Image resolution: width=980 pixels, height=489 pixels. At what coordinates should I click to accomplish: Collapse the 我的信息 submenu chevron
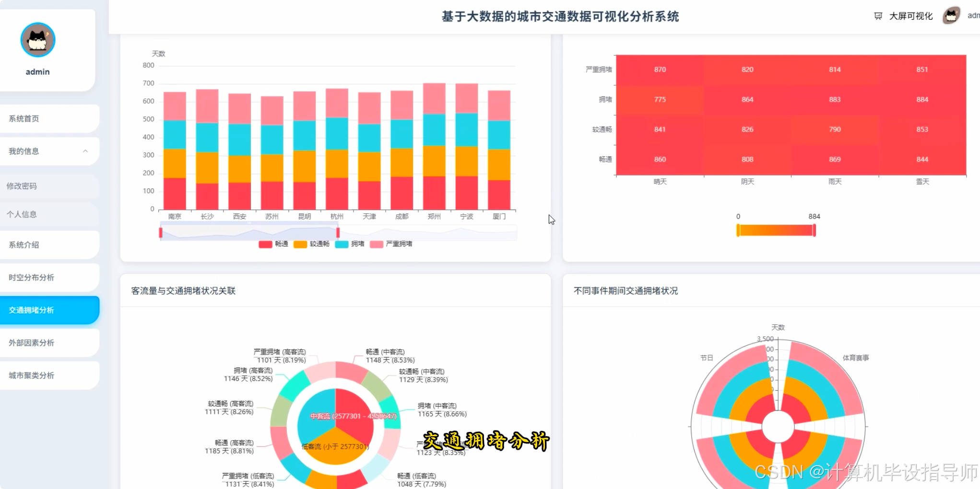(85, 151)
